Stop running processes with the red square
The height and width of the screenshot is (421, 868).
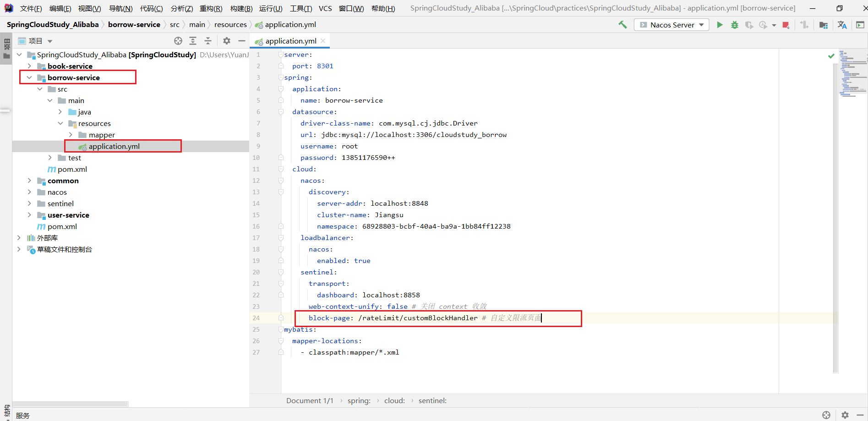[x=786, y=25]
